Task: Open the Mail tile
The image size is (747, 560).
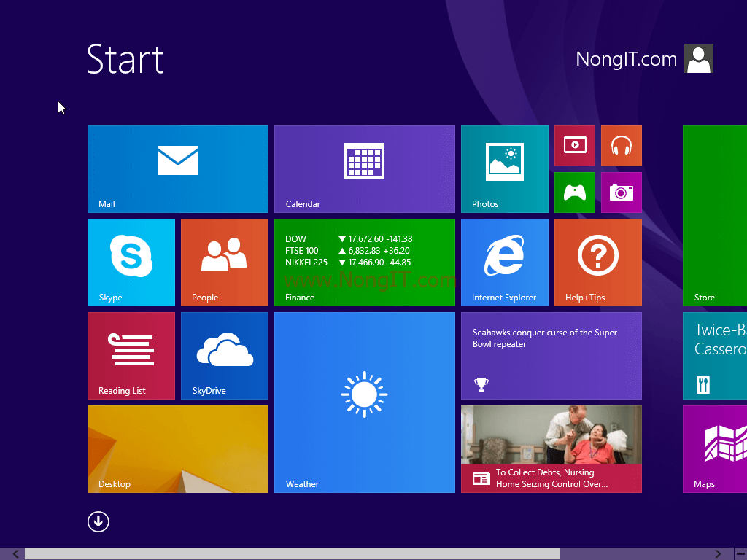Action: tap(178, 169)
